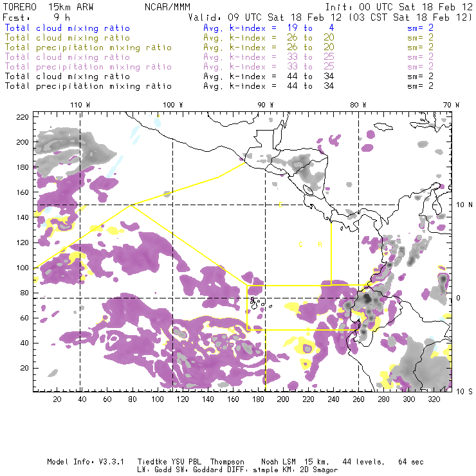This screenshot has height=476, width=476.
Task: Click the "160" y-axis tick label
Action: 23,192
